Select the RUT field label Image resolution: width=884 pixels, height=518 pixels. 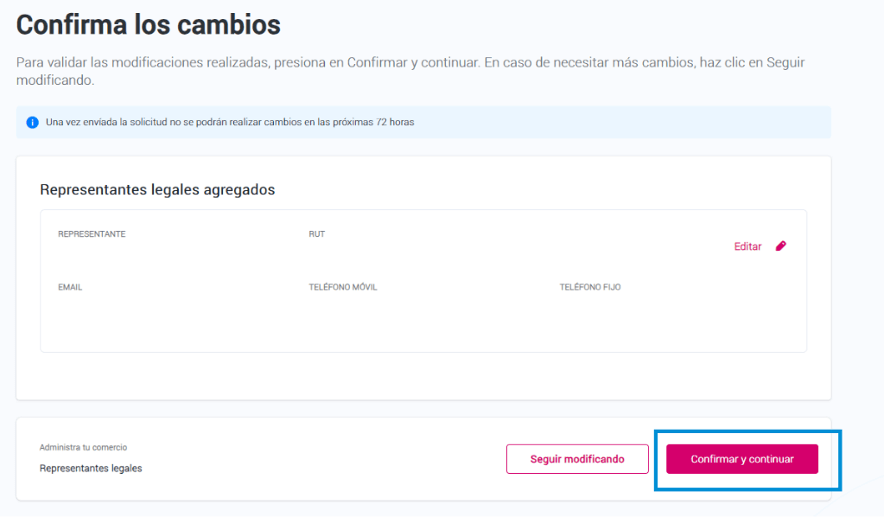click(x=317, y=234)
